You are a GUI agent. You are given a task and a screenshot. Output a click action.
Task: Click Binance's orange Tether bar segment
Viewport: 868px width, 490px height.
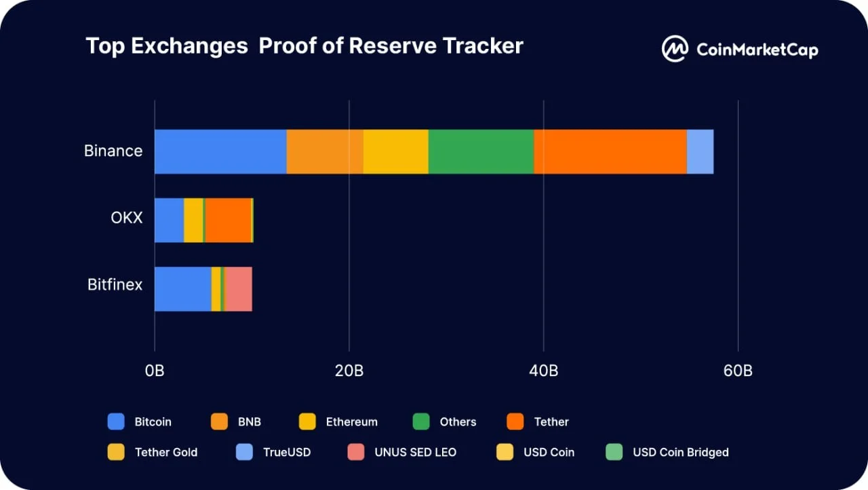[x=610, y=151]
